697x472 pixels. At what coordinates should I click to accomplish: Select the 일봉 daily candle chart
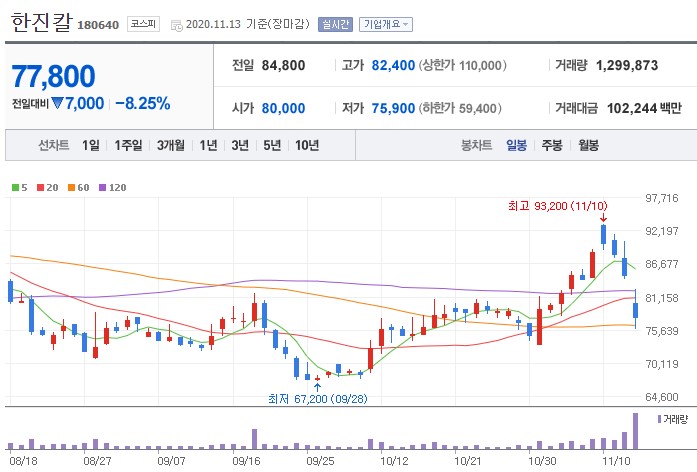(517, 145)
